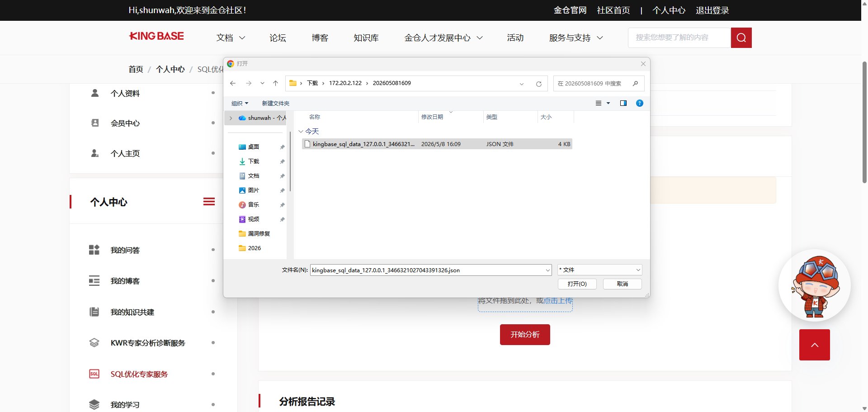Click the 社区首页 link
The width and height of the screenshot is (868, 412).
[613, 10]
